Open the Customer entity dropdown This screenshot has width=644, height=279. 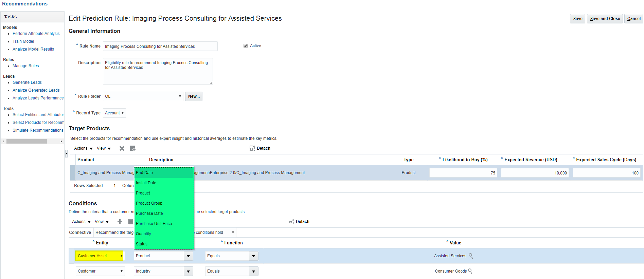pos(100,271)
